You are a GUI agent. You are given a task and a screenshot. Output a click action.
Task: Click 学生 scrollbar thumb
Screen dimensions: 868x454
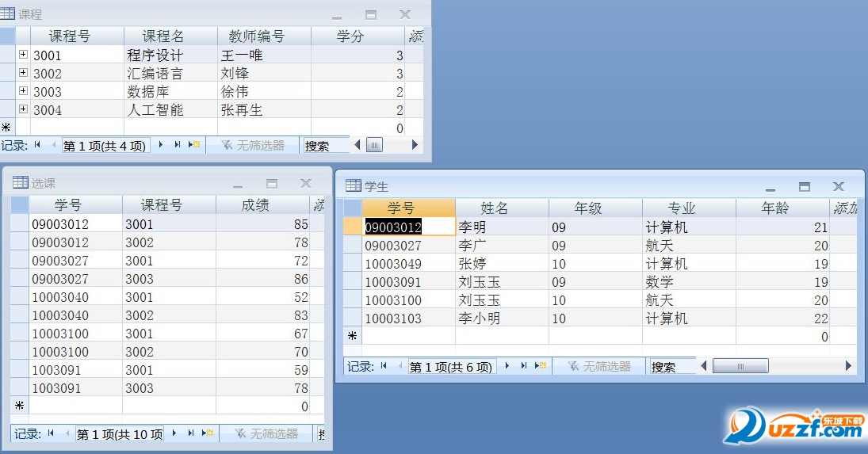[740, 366]
